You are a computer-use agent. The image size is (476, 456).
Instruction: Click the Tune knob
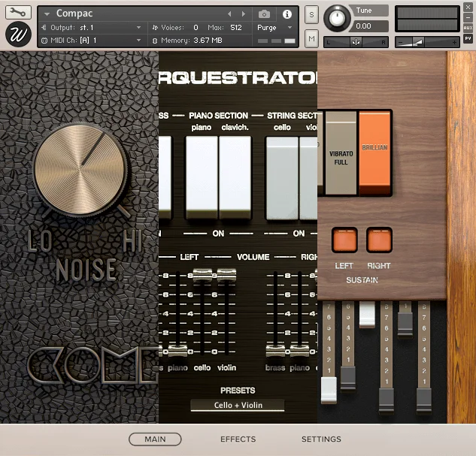337,18
